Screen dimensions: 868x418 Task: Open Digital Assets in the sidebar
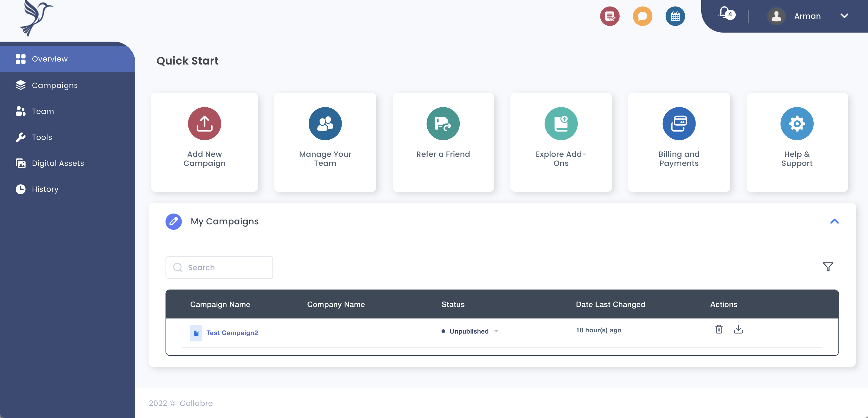58,163
